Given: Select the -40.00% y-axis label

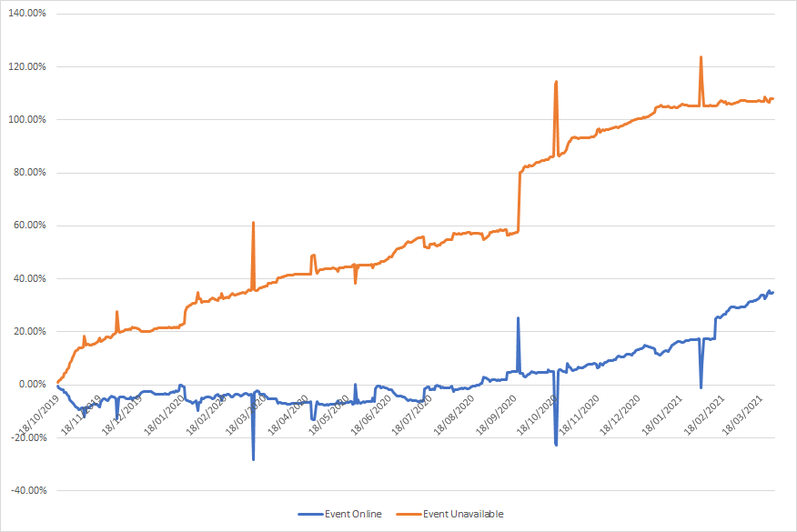Looking at the screenshot, I should click(28, 491).
